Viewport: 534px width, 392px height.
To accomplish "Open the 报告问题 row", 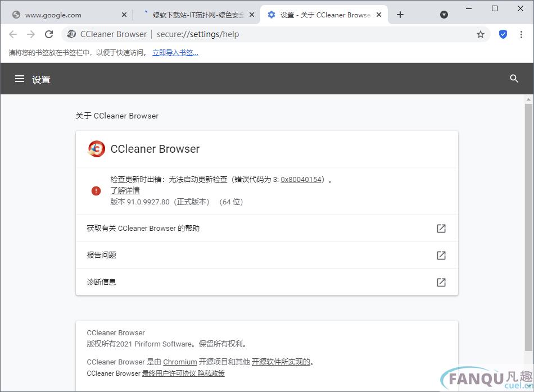I will [266, 255].
